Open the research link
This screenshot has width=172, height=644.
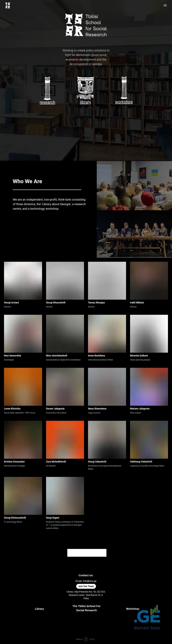[47, 102]
